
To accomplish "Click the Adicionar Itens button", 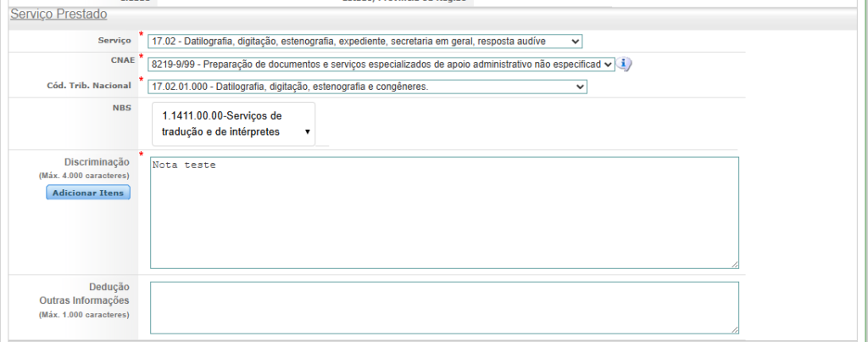I will [88, 193].
